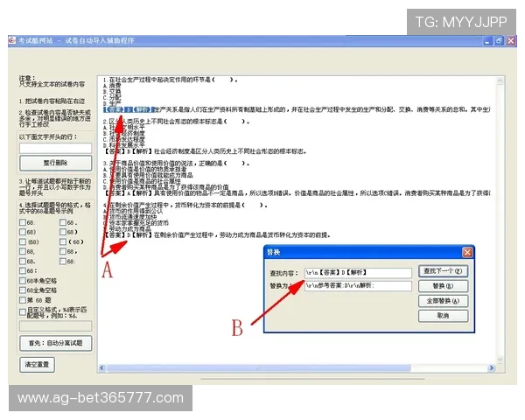525x420 pixels.
Task: Click option "C. 使用价值是商品的社会属性"
Action: pyautogui.click(x=142, y=181)
